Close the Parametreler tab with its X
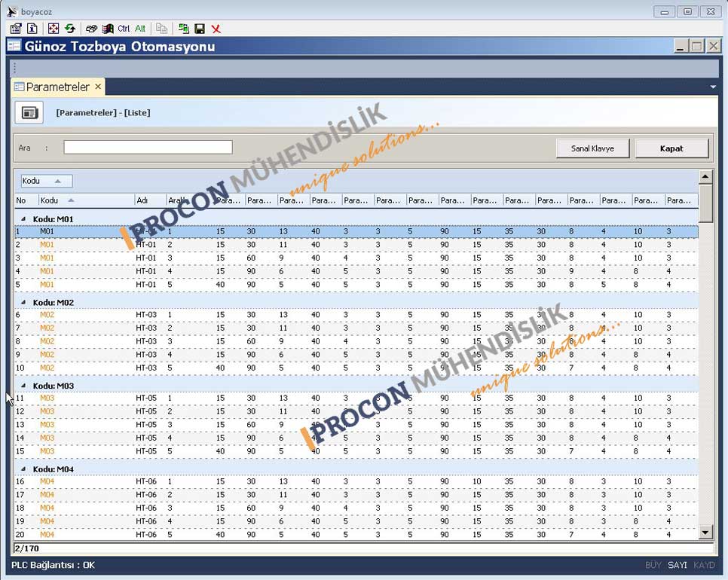The height and width of the screenshot is (580, 728). coord(98,87)
